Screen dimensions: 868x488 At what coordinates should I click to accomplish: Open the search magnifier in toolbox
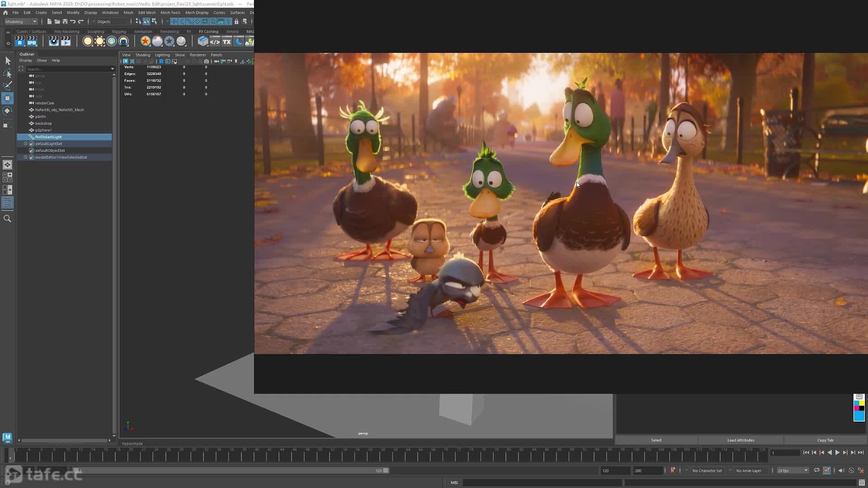click(x=8, y=219)
